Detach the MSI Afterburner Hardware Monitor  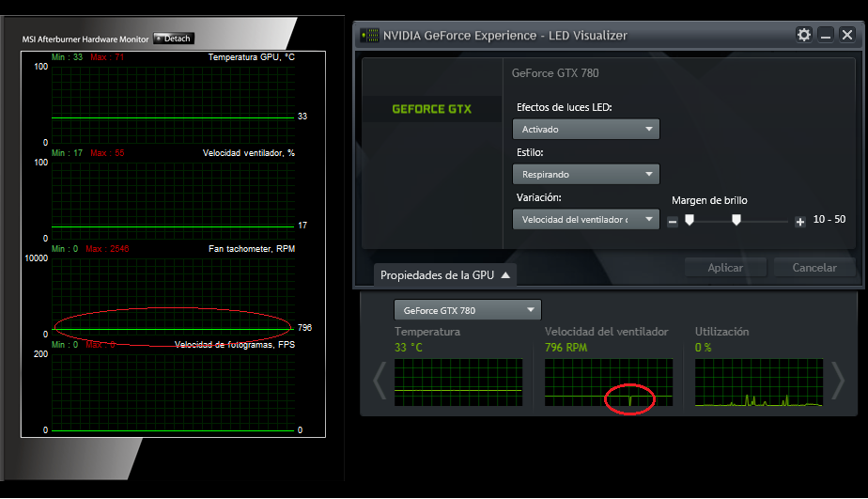(x=173, y=39)
